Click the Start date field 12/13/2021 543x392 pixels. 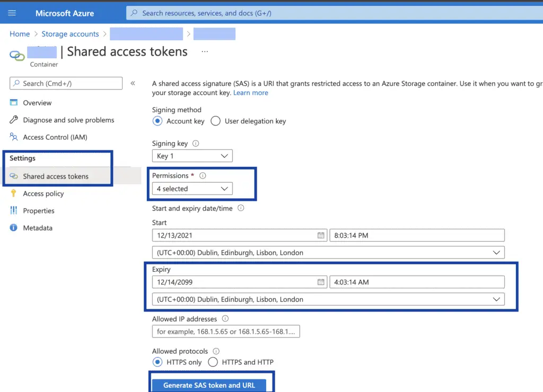coord(239,235)
